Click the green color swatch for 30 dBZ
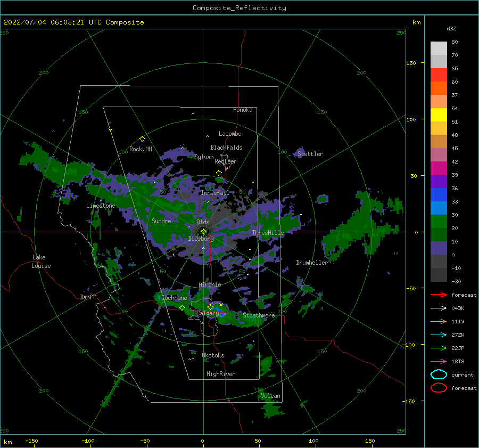This screenshot has width=479, height=448. (x=439, y=222)
